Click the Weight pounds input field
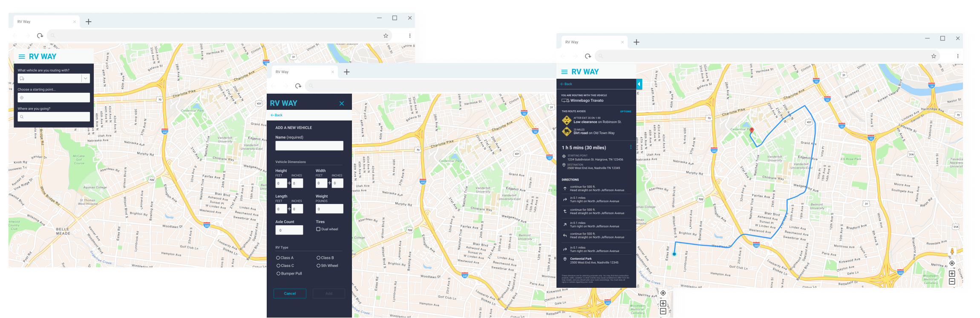This screenshot has height=318, width=980. [329, 209]
